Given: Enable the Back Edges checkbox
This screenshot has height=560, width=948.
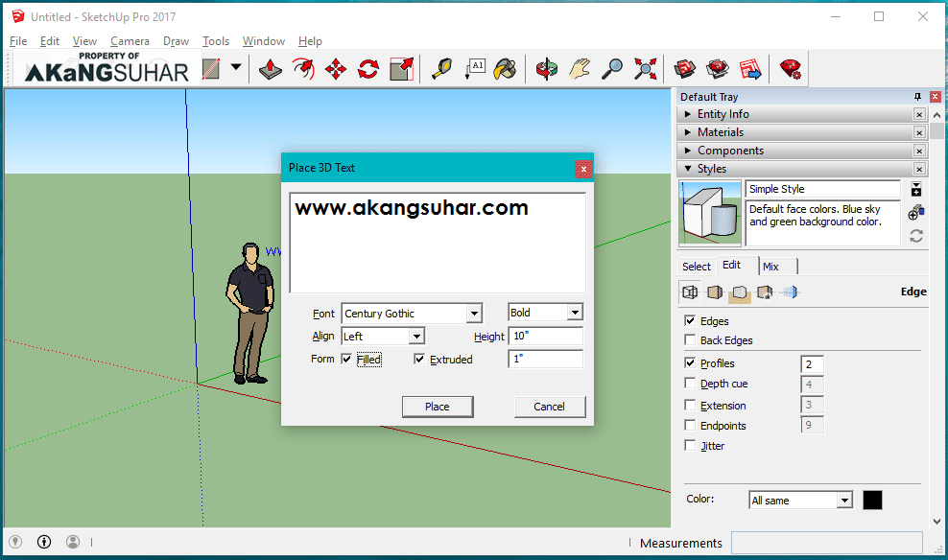Looking at the screenshot, I should click(x=690, y=339).
